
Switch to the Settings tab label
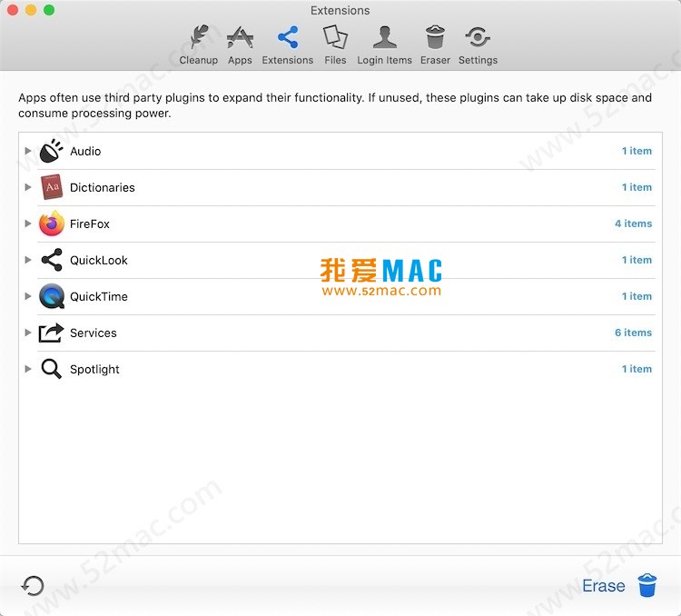[478, 60]
